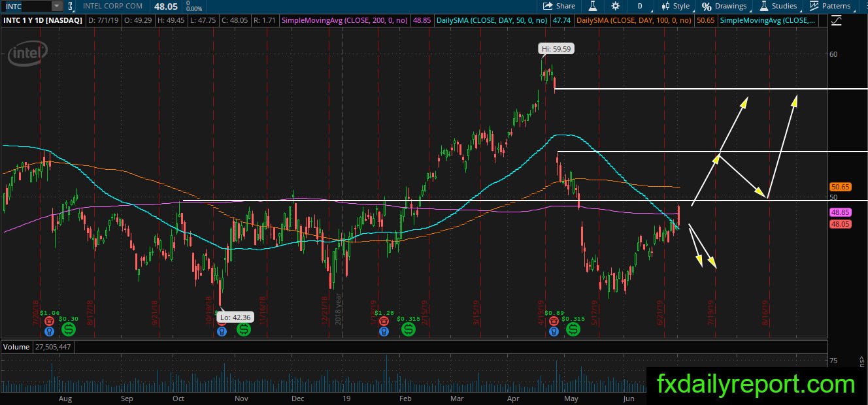Click the Drawings percent icon
Screen dimensions: 868x405
[x=707, y=6]
